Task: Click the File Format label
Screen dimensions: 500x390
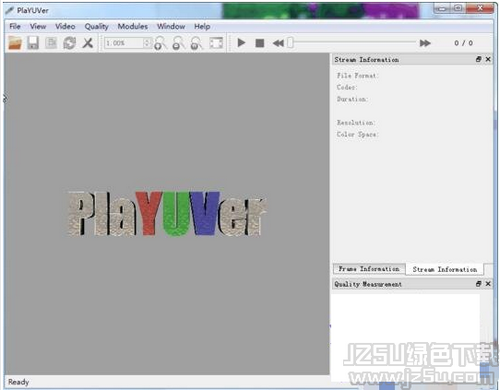Action: [357, 76]
